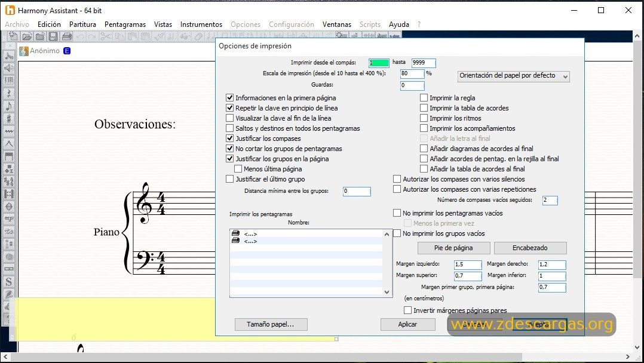The height and width of the screenshot is (363, 644).
Task: Click printer icon of first staff row
Action: coord(235,233)
